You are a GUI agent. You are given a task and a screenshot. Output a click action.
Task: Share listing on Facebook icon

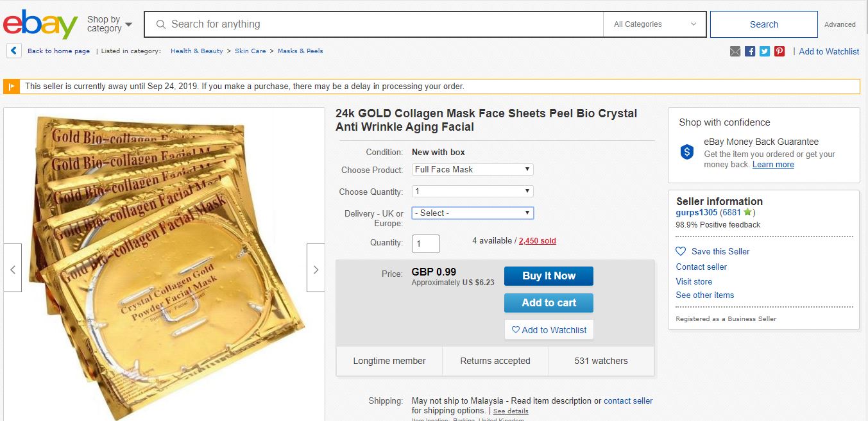[750, 51]
